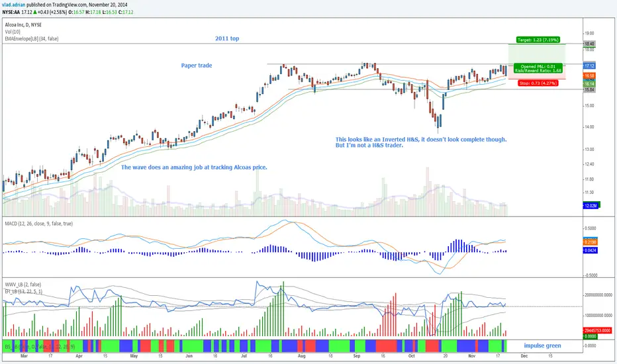Select the blue 17.12 current price tag
This screenshot has width=617, height=364.
click(x=589, y=66)
